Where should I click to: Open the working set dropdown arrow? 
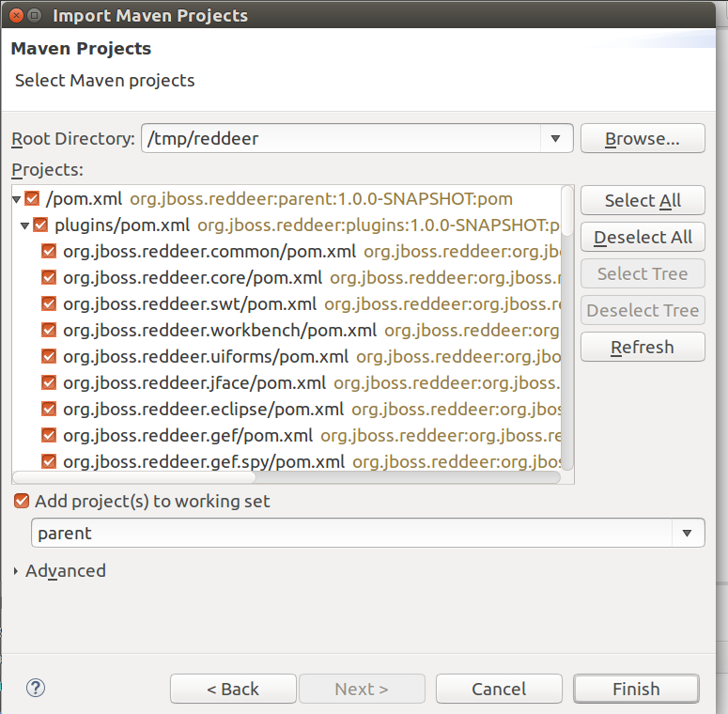[687, 534]
